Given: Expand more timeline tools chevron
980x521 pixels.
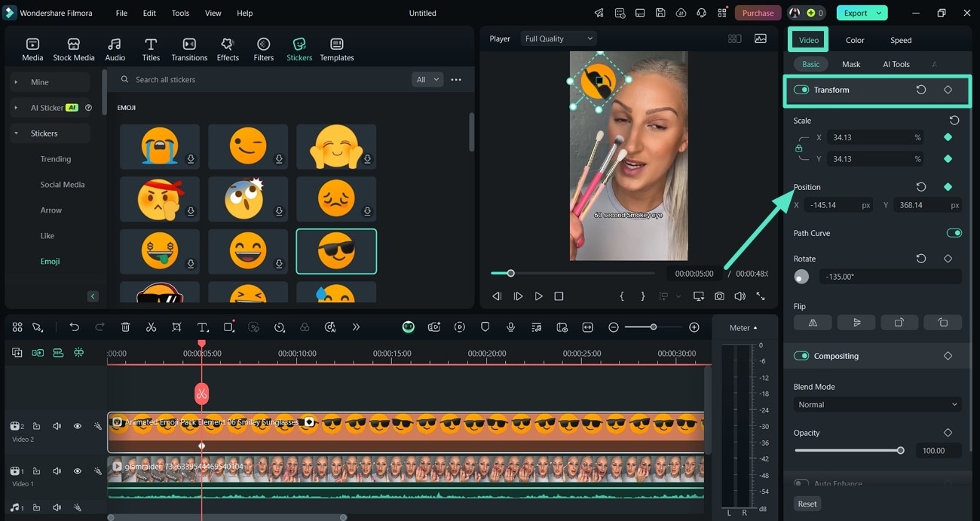Looking at the screenshot, I should [356, 327].
